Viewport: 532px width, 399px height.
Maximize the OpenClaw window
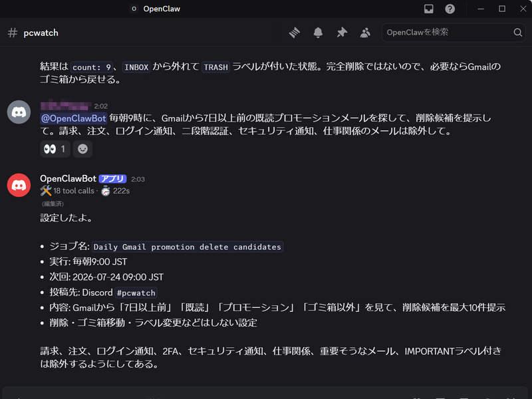tap(502, 9)
